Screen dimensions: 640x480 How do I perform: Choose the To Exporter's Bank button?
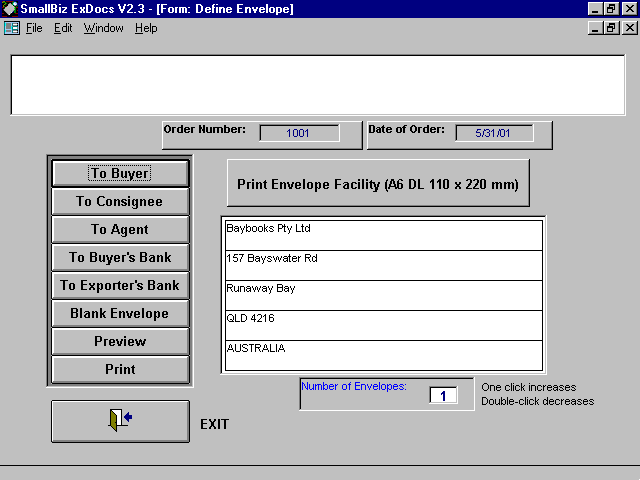click(120, 285)
